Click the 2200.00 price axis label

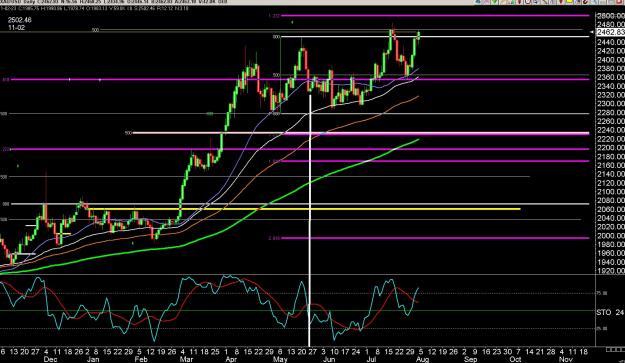611,148
